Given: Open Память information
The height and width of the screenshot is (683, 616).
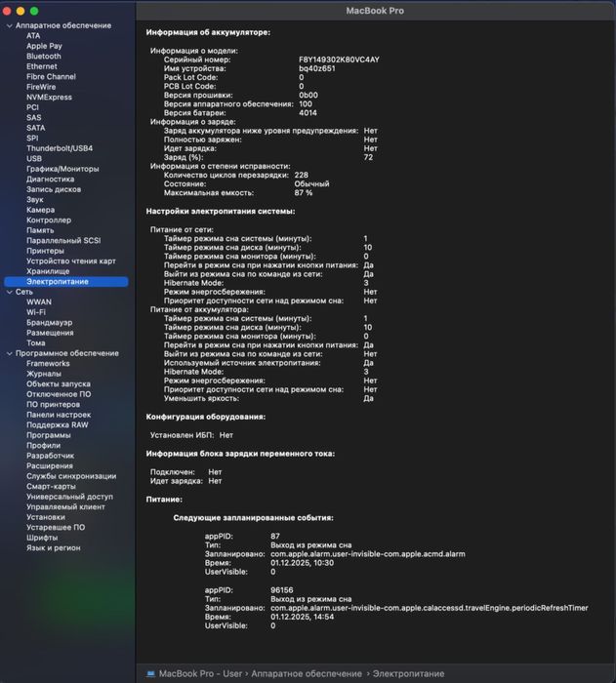Looking at the screenshot, I should (x=40, y=230).
